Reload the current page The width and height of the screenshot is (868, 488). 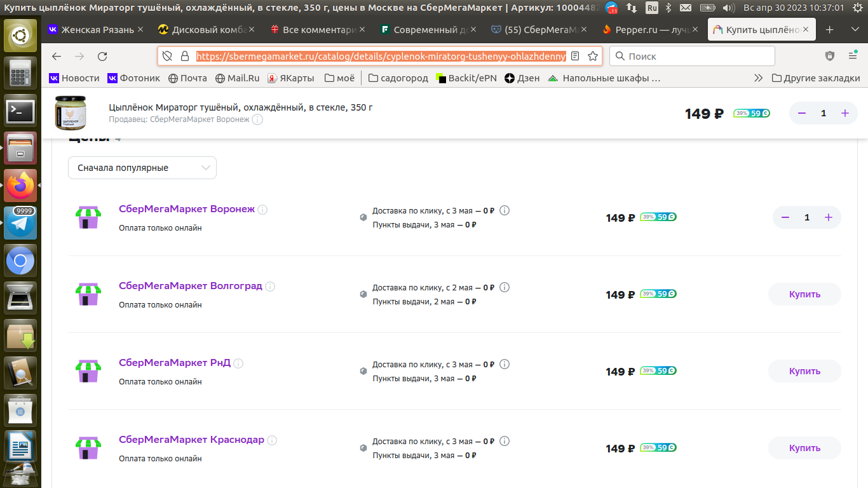point(102,56)
